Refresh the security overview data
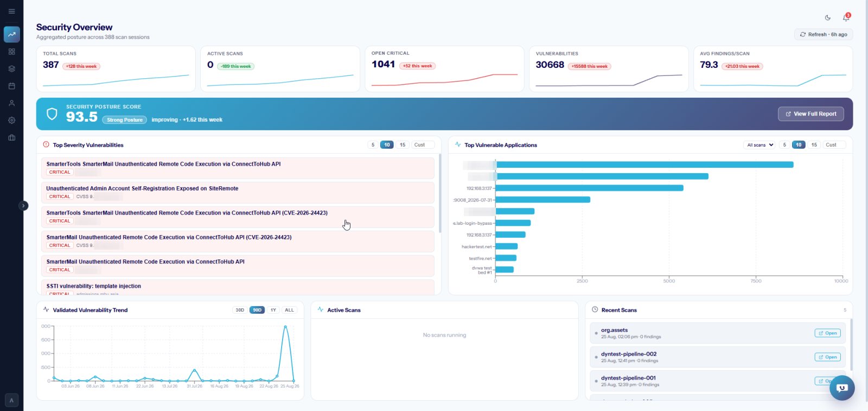The width and height of the screenshot is (868, 411). click(824, 34)
